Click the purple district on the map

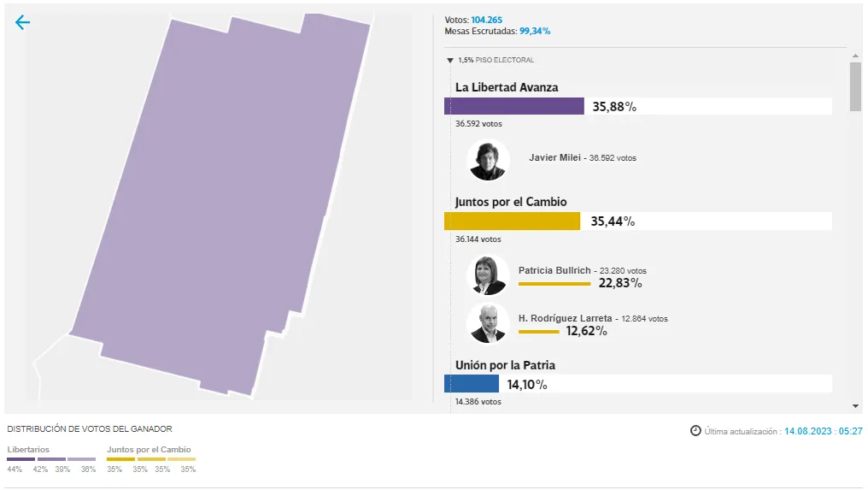(x=222, y=205)
